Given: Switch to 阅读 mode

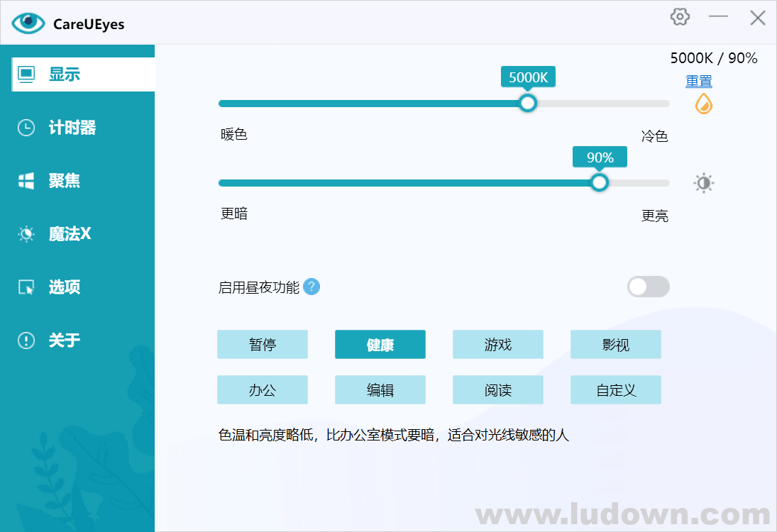Looking at the screenshot, I should [498, 390].
